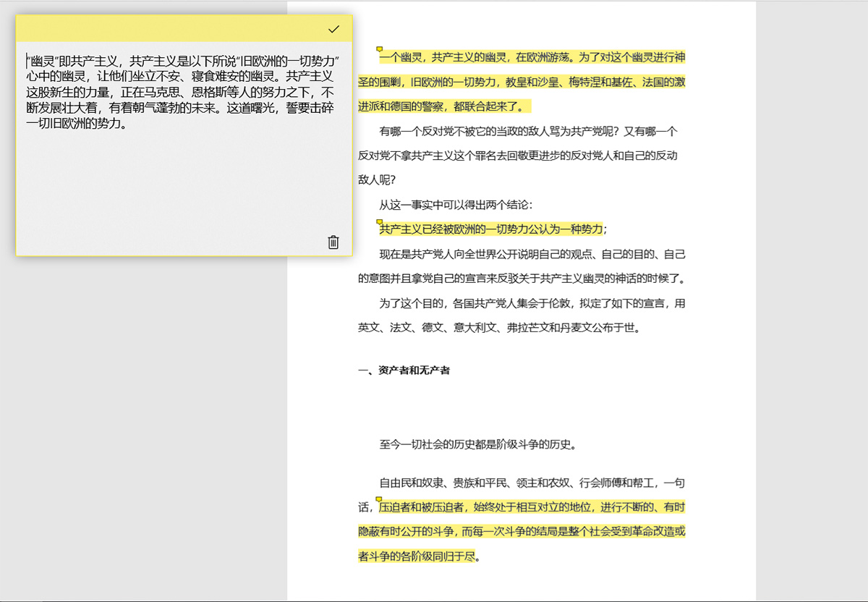The image size is (868, 602).
Task: Click the paragraph starting '现在是共产党人向全世界'
Action: point(532,254)
